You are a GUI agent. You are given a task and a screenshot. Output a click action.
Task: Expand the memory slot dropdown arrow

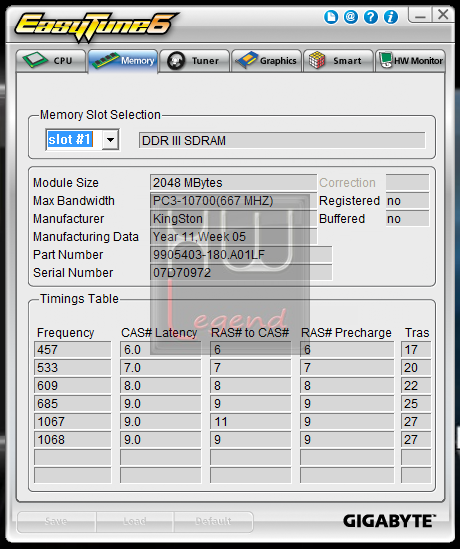pyautogui.click(x=110, y=140)
